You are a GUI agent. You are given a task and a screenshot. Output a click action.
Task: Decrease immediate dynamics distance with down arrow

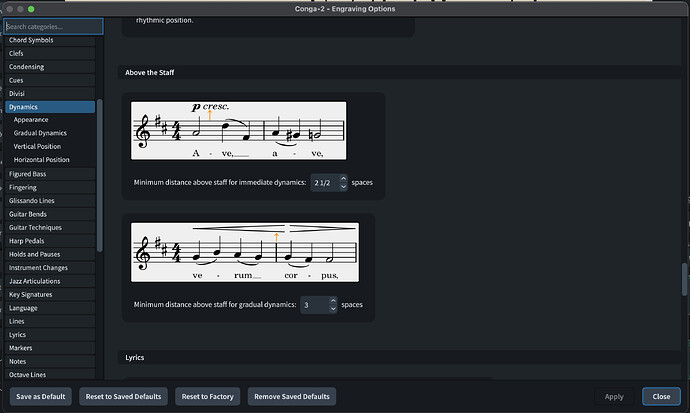[343, 186]
